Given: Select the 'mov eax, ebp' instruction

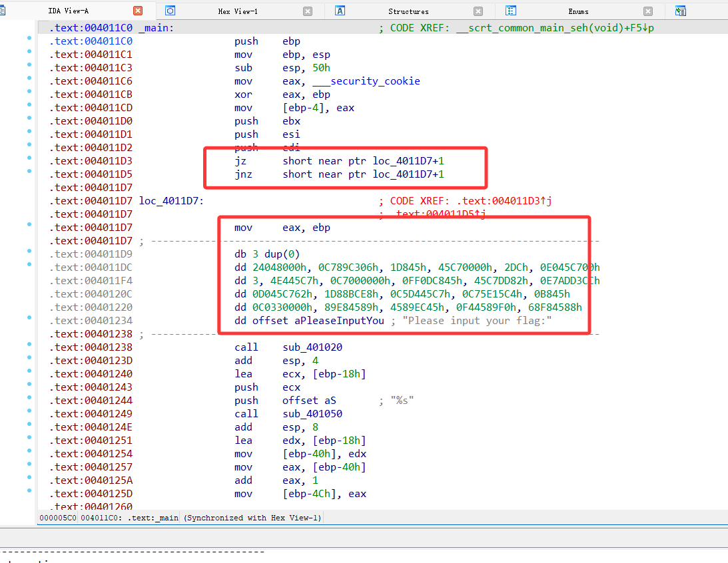Looking at the screenshot, I should 282,228.
